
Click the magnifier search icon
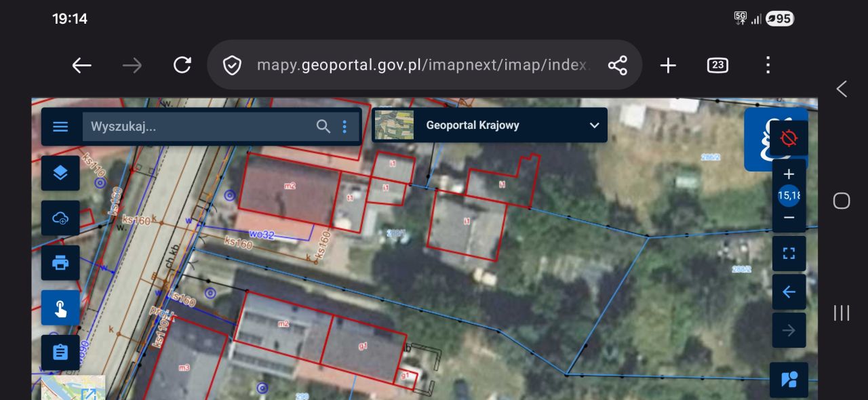coord(323,126)
